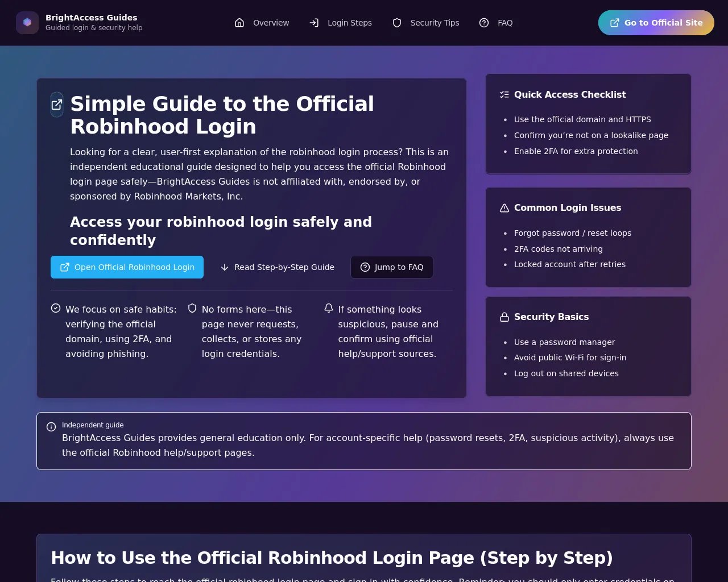Screen dimensions: 728x582
Task: Click 'Avoid public Wi-Fi for sign-in' item
Action: pyautogui.click(x=570, y=357)
